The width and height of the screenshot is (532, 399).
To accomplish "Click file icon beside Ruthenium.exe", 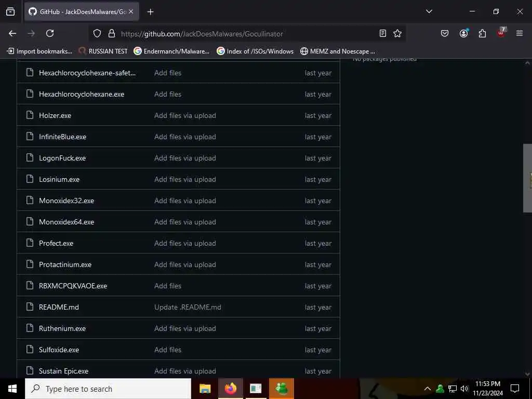I will point(30,328).
